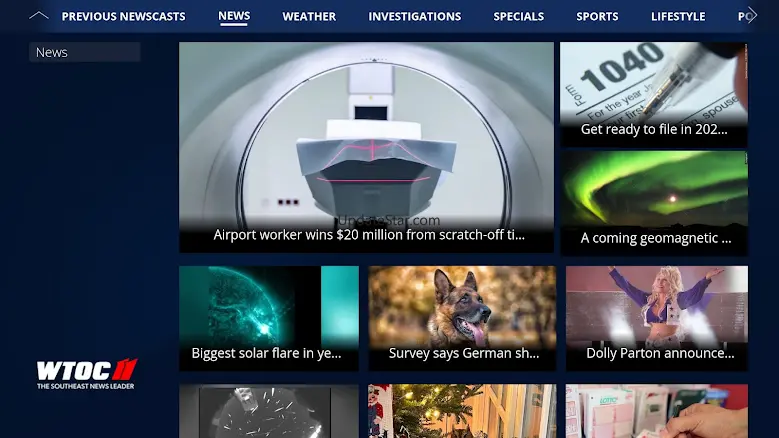The width and height of the screenshot is (779, 438).
Task: Open the coming geomagnetic storm story
Action: (654, 203)
